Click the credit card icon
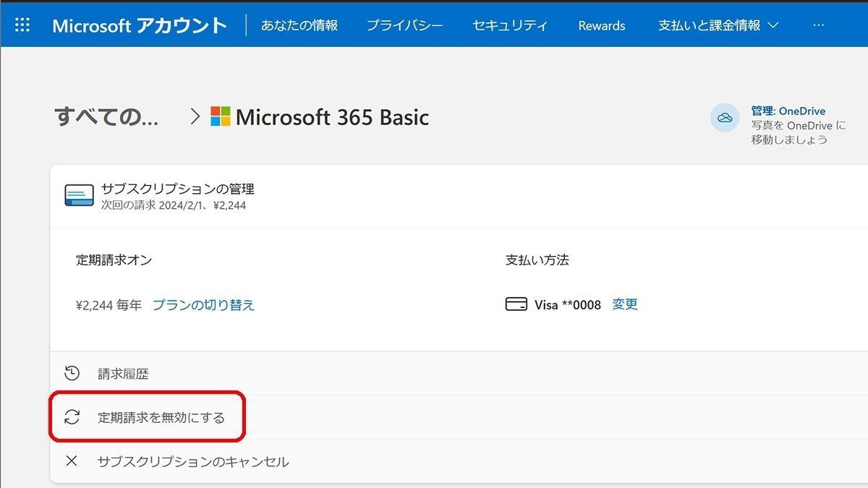Screen dimensions: 868x488 tap(516, 304)
